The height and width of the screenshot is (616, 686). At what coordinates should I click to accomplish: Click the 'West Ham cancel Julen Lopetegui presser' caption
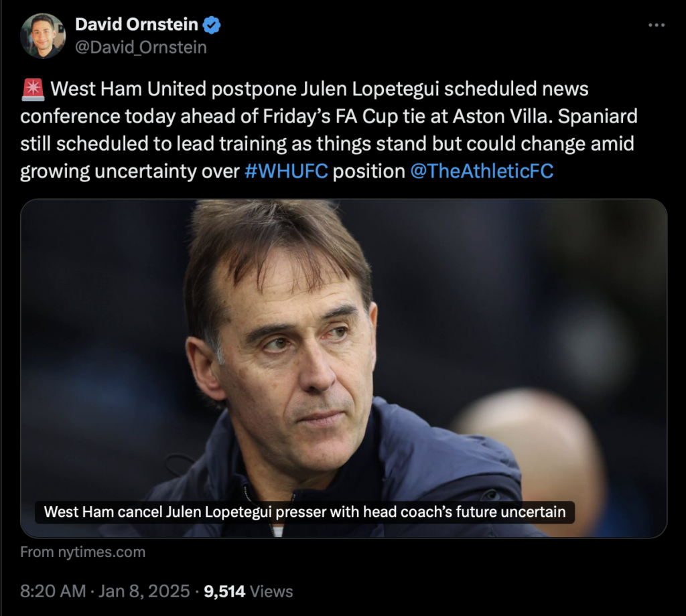pyautogui.click(x=305, y=512)
